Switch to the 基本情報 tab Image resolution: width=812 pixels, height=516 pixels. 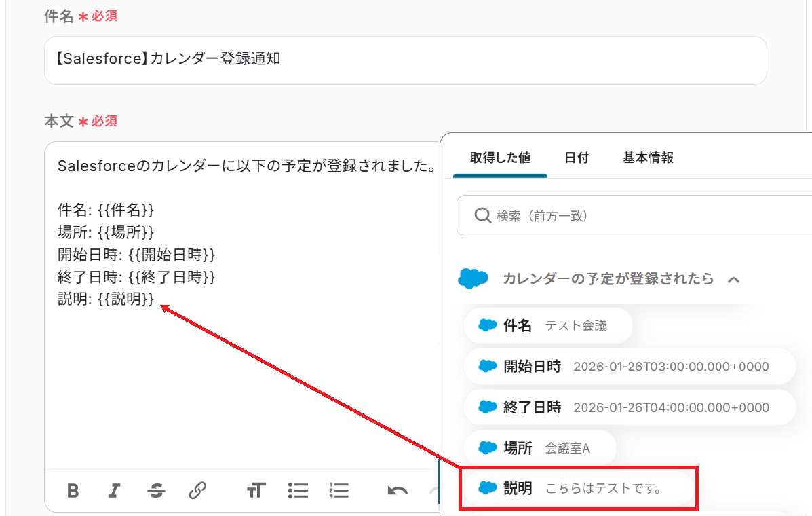pyautogui.click(x=648, y=158)
